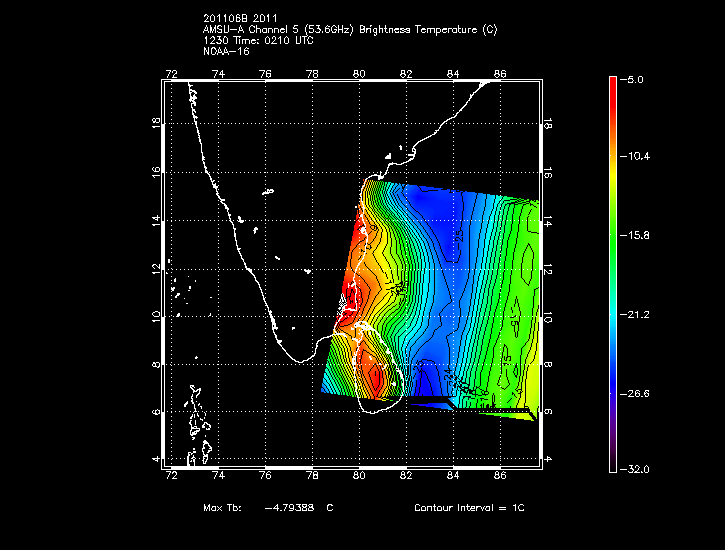Viewport: 725px width, 550px height.
Task: Click the Sri Lanka island outline on map
Action: 379,367
